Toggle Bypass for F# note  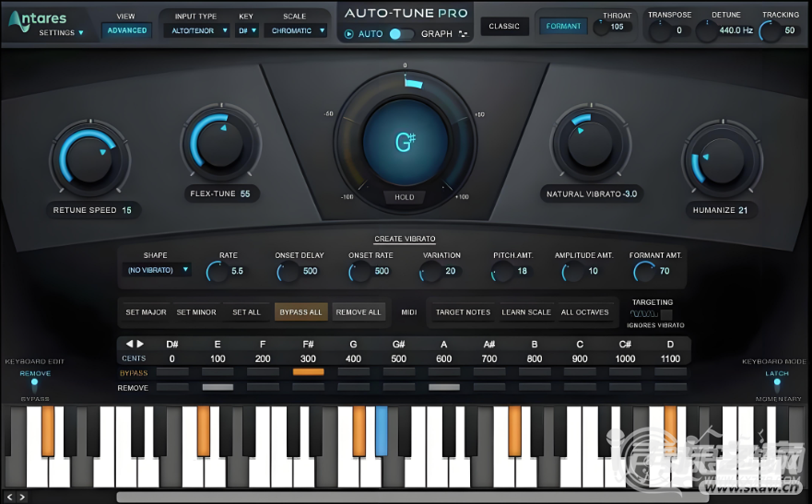tap(308, 372)
